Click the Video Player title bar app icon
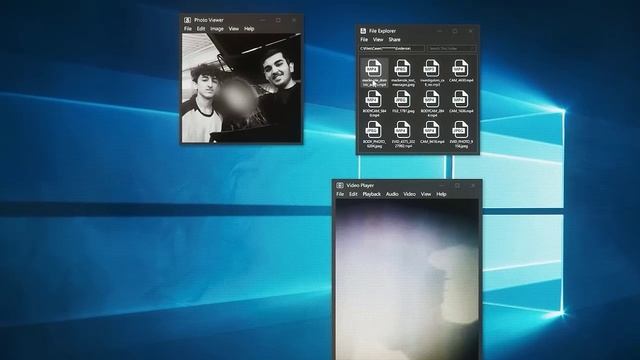The image size is (640, 360). (x=340, y=185)
